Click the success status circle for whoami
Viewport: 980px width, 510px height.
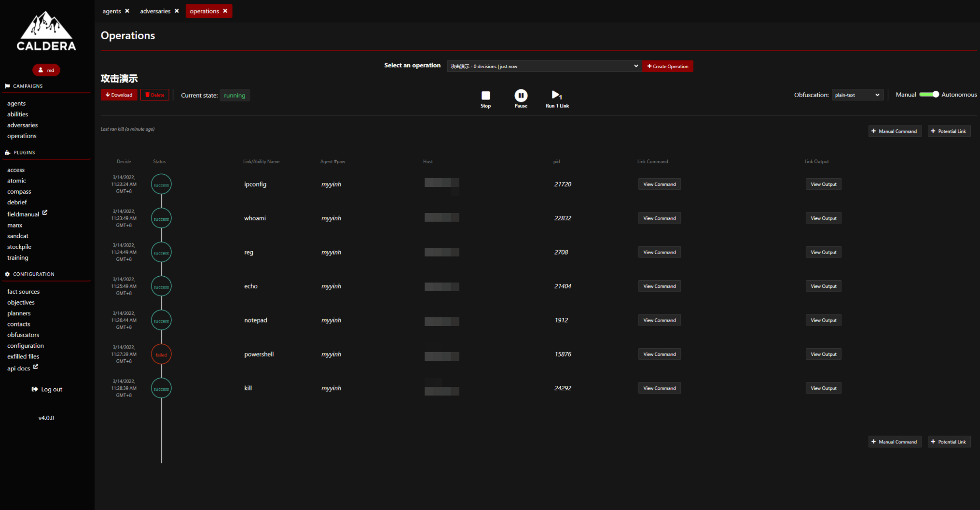coord(161,218)
